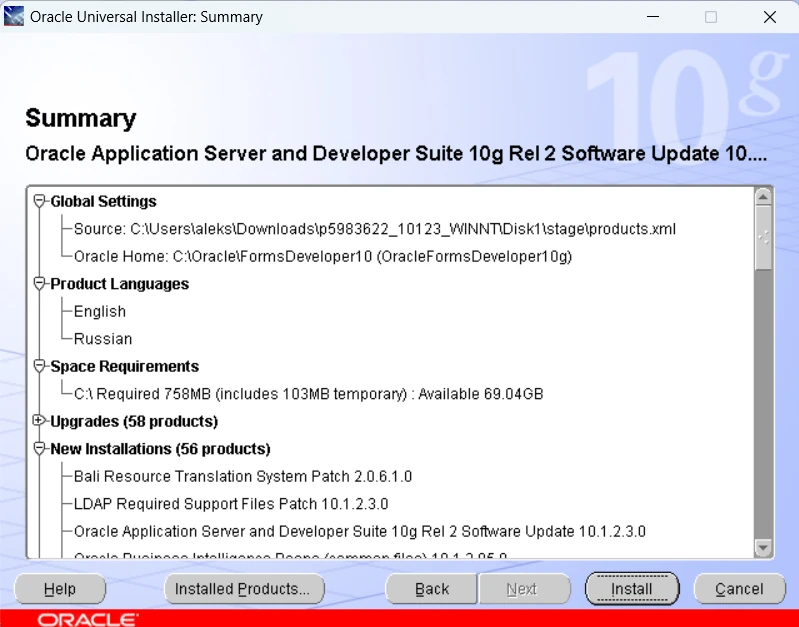Viewport: 799px width, 627px height.
Task: Close the installer window
Action: [769, 17]
